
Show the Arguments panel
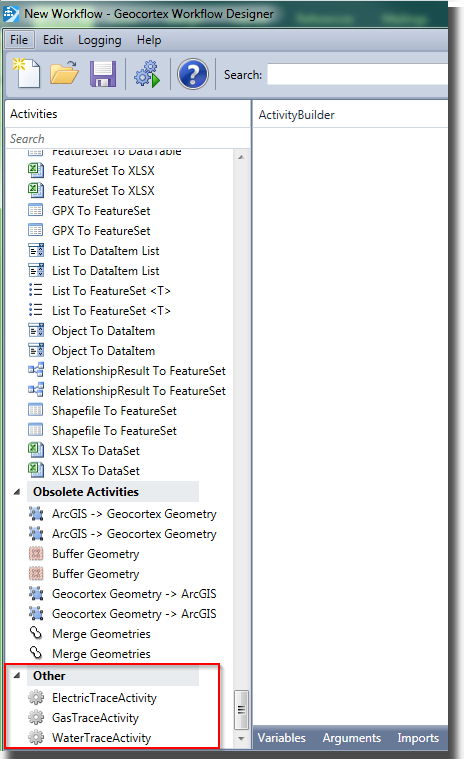point(352,738)
